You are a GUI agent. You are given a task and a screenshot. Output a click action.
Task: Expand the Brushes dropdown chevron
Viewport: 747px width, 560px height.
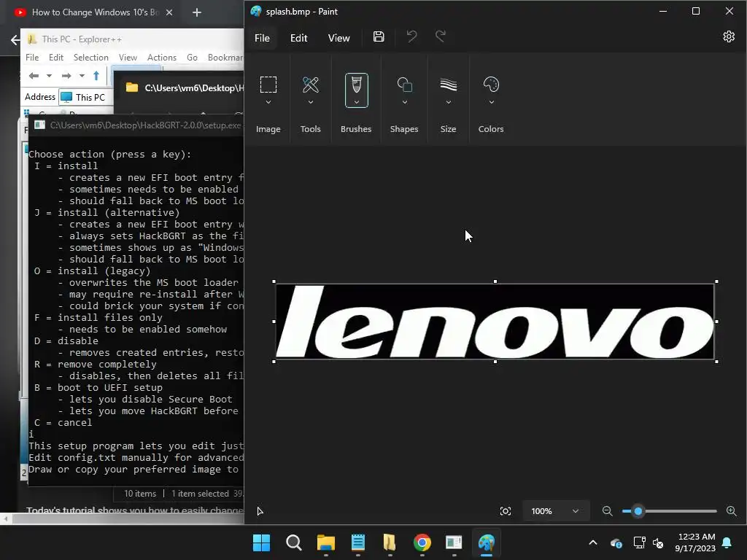(356, 102)
